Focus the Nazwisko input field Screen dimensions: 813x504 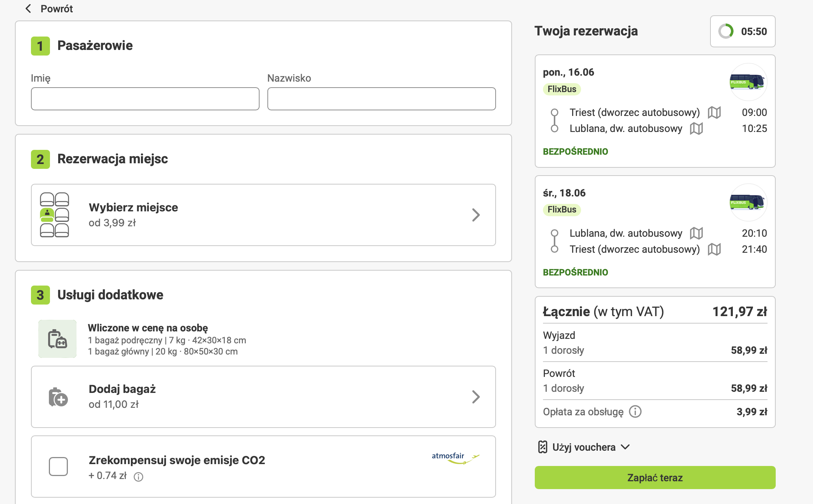click(382, 99)
